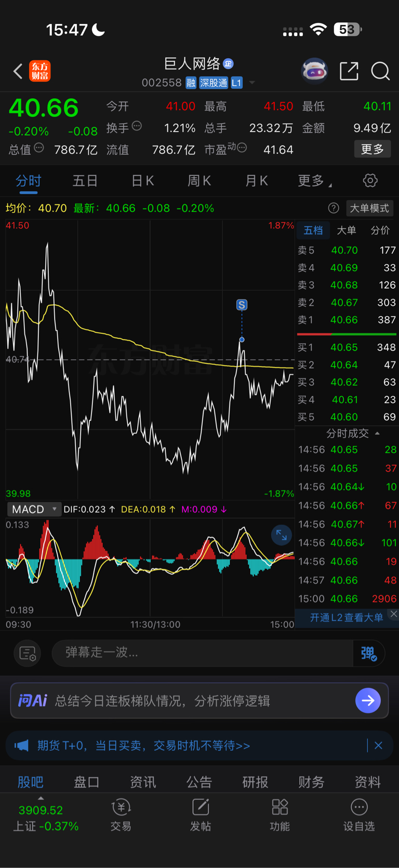
Task: Open 发帖 post icon
Action: (201, 815)
